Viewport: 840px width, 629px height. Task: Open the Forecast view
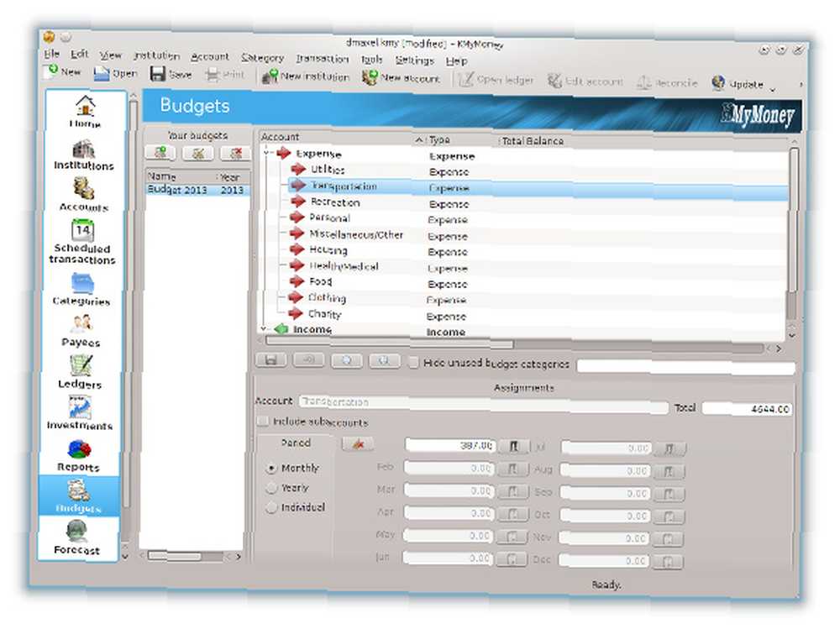tap(77, 538)
